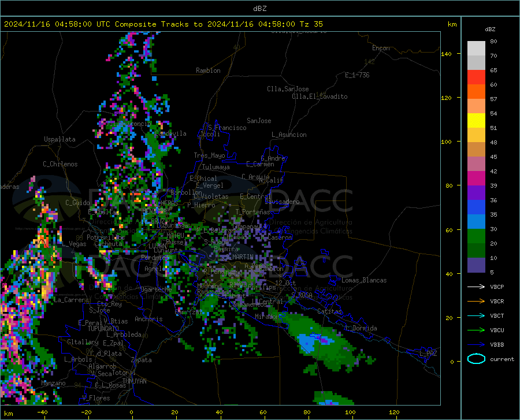The image size is (520, 420).
Task: Select the dark green 10-20 dBZ swatch
Action: pyautogui.click(x=476, y=251)
